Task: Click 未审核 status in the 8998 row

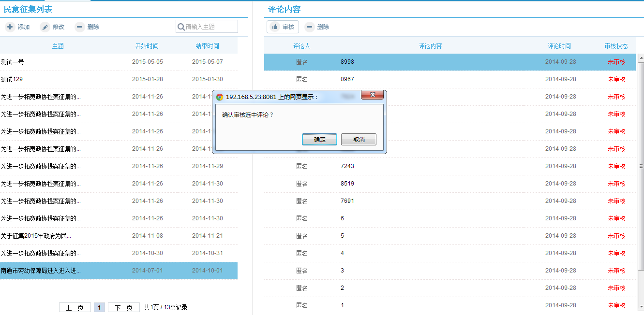Action: 616,62
